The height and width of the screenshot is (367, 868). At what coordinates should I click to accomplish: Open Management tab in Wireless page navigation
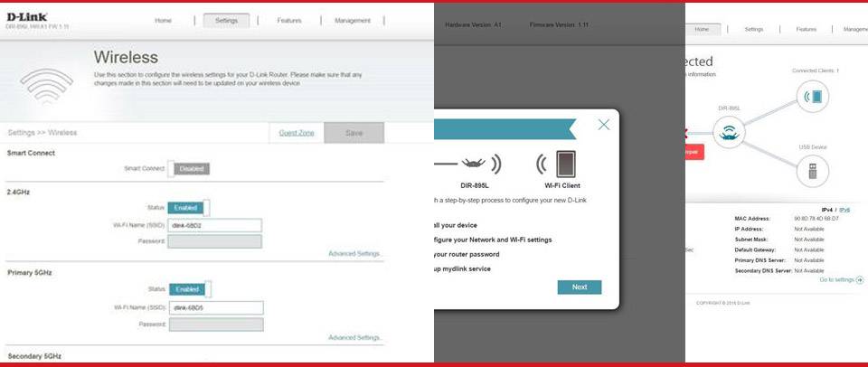[353, 21]
